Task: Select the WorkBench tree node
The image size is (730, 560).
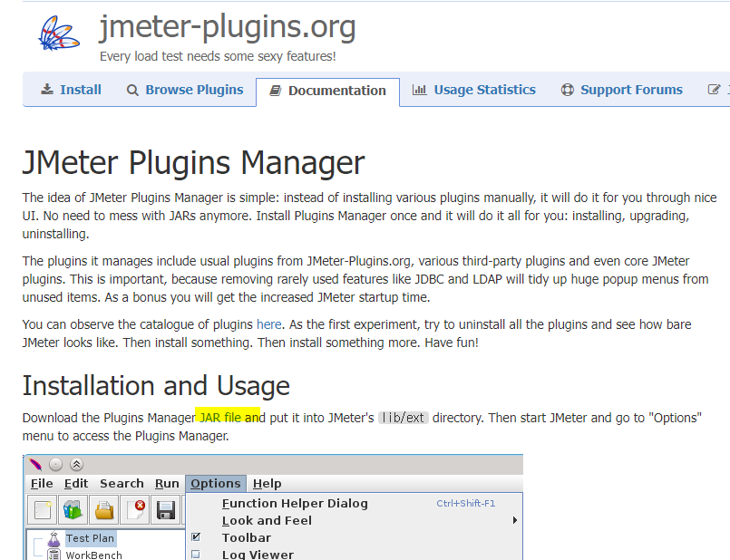Action: pos(93,555)
